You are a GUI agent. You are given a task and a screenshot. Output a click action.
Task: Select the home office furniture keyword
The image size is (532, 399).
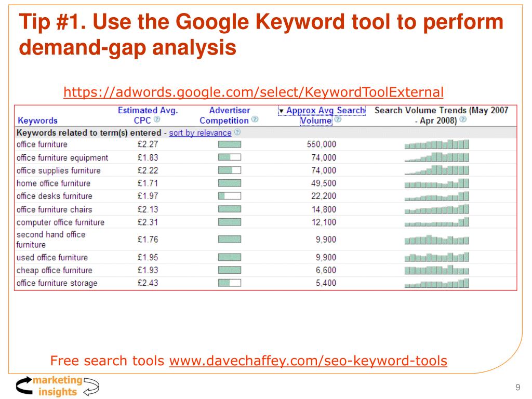tap(54, 183)
